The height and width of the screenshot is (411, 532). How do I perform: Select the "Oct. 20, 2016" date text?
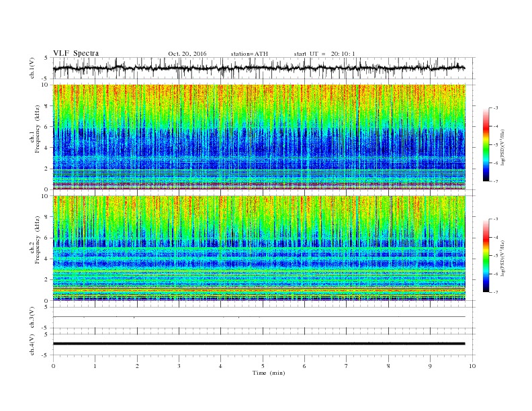[x=187, y=54]
